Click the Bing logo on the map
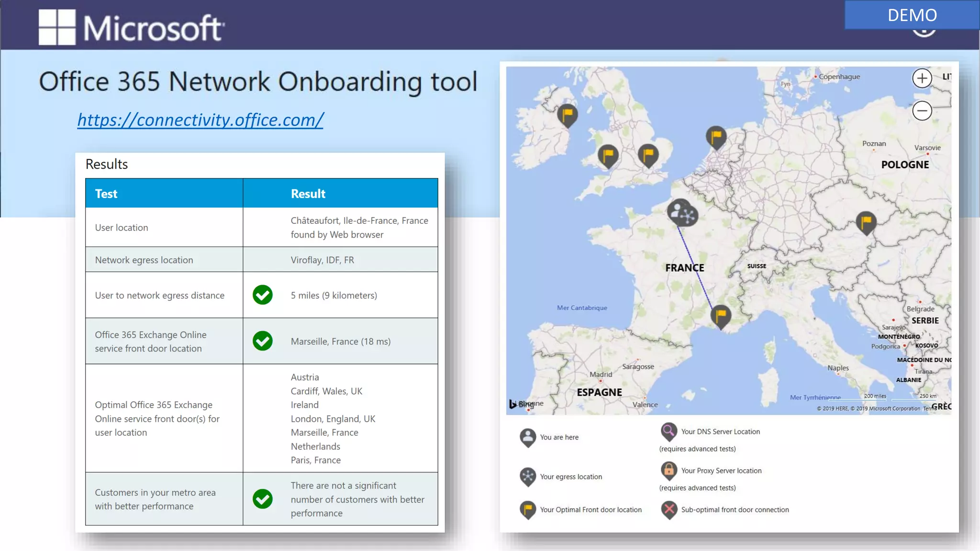 point(522,404)
